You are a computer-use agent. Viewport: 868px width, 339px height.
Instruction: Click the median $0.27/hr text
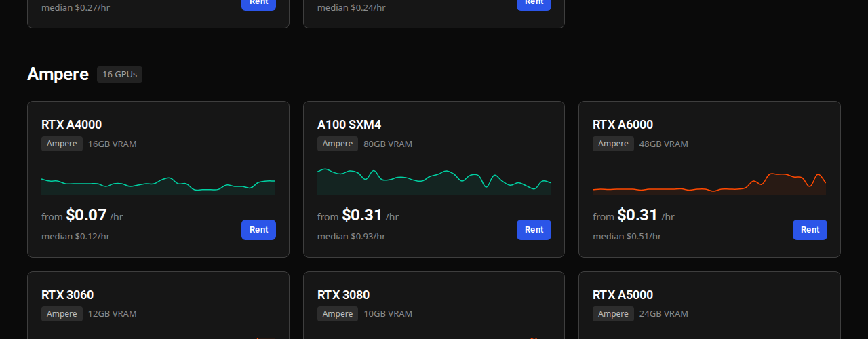75,8
